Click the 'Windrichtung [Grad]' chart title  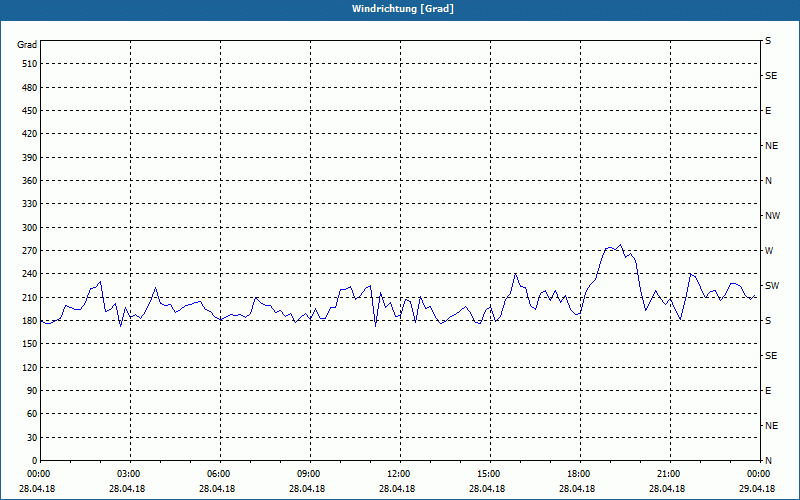click(x=403, y=9)
